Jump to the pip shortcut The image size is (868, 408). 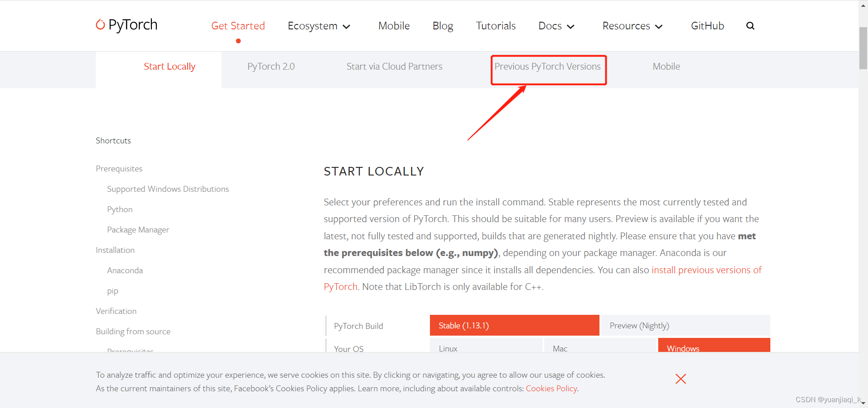click(113, 291)
